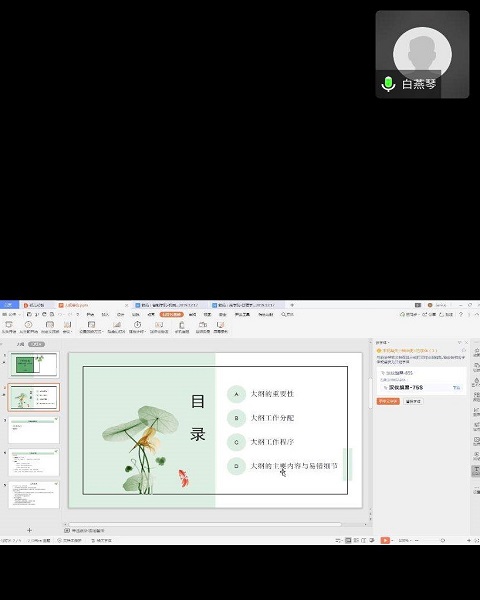Open the Home ribbon tab
Screen dimensions: 480x600
(90, 314)
